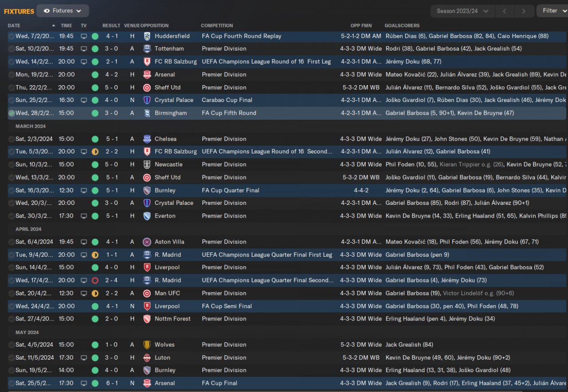Click the Man UFC club badge

coord(147,293)
